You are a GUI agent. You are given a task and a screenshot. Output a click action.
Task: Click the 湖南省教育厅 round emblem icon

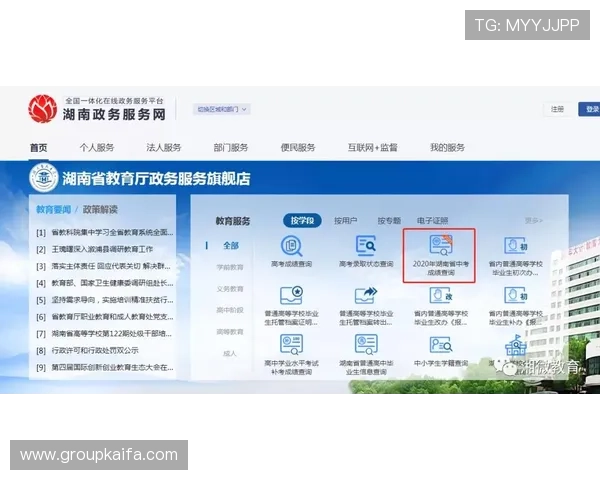pos(44,178)
